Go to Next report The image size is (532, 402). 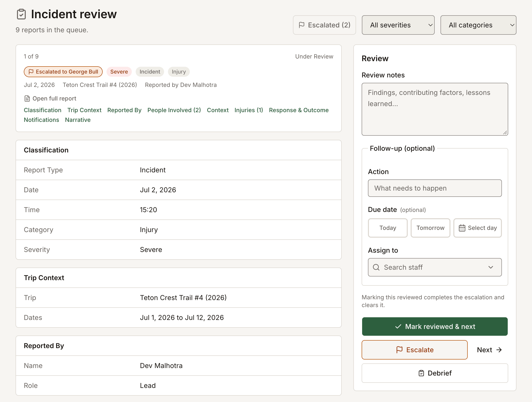tap(489, 350)
